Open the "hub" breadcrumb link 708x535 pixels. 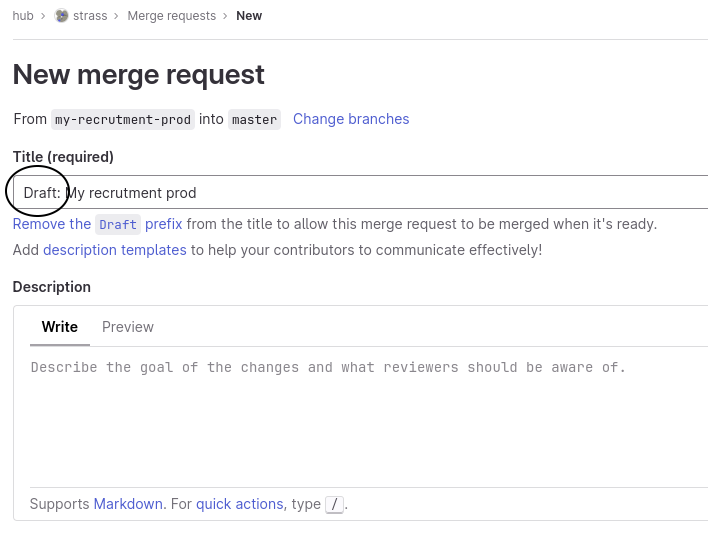[23, 16]
